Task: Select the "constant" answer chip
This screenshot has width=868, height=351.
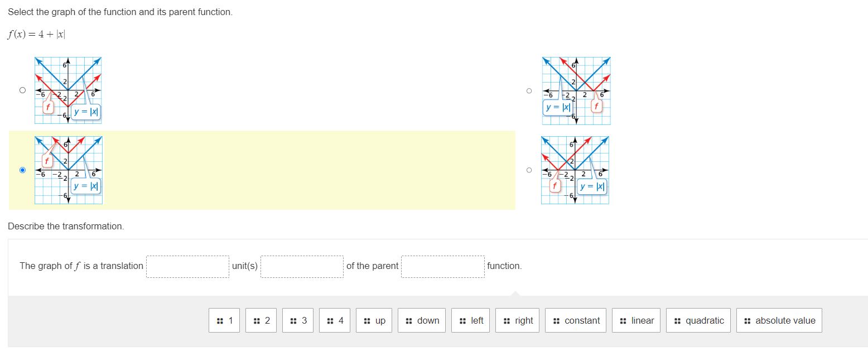Action: tap(575, 320)
